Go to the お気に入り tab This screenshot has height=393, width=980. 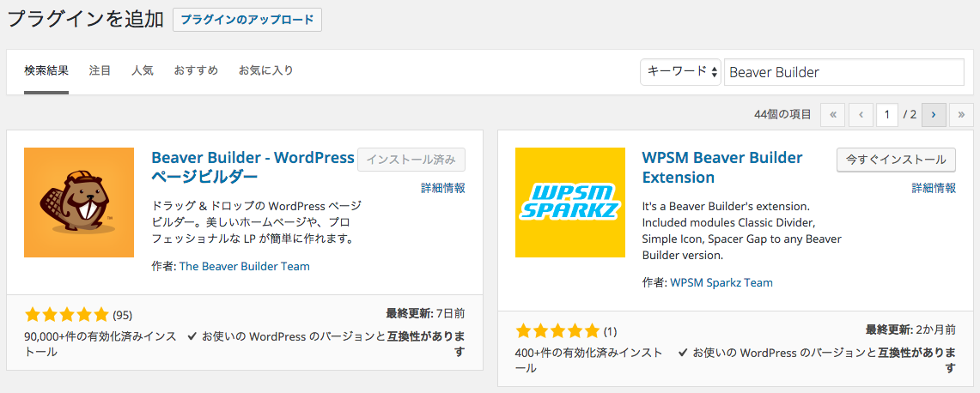coord(265,70)
